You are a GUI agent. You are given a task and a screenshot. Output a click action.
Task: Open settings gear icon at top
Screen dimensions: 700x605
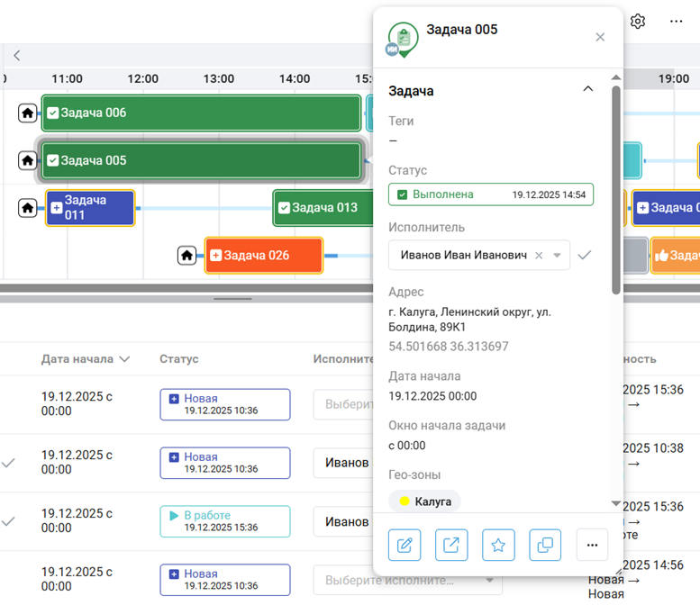[638, 22]
